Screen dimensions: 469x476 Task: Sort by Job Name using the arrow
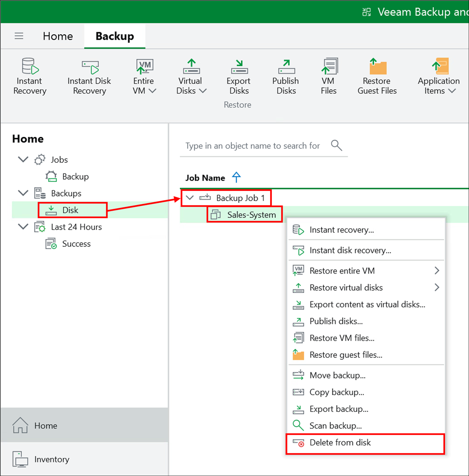tap(236, 177)
